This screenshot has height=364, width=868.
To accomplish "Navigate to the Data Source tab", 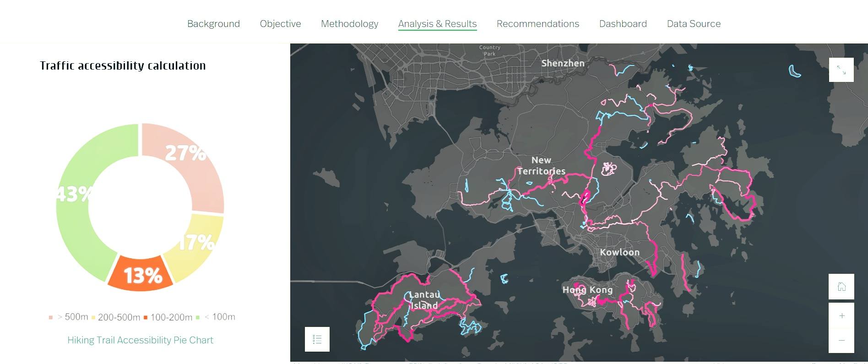I will (694, 24).
